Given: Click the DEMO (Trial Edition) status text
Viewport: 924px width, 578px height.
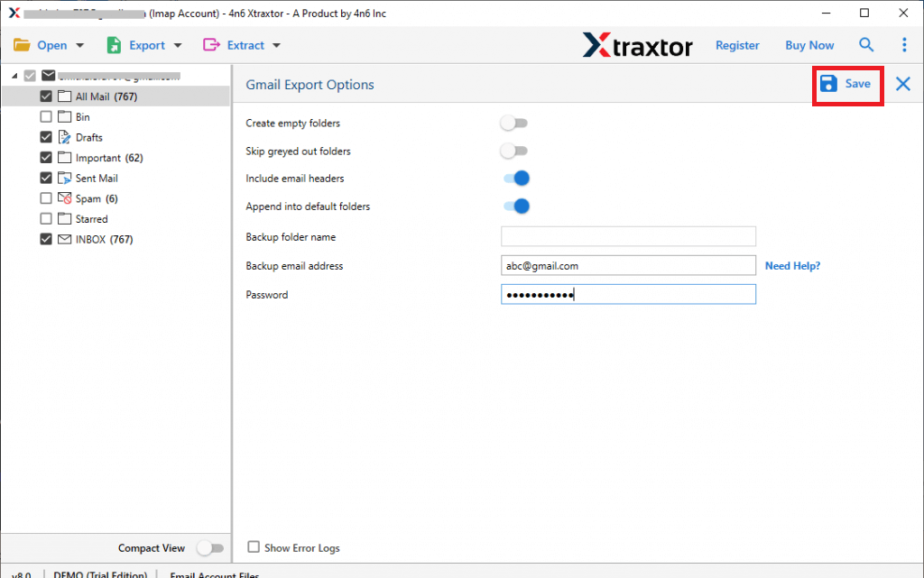Looking at the screenshot, I should tap(100, 573).
